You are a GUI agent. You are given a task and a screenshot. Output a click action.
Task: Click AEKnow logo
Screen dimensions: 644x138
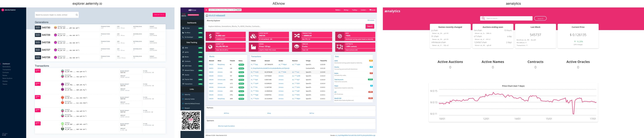(192, 10)
